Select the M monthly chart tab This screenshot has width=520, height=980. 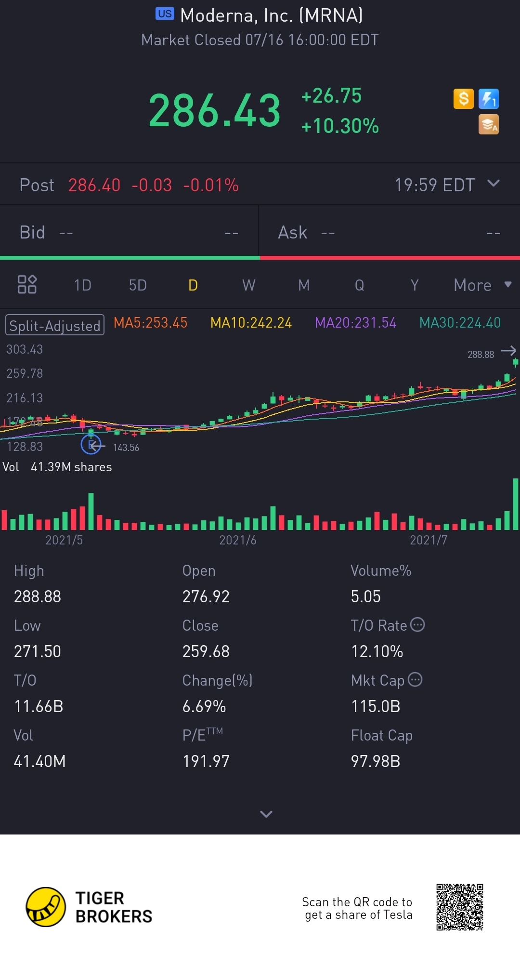(x=304, y=285)
